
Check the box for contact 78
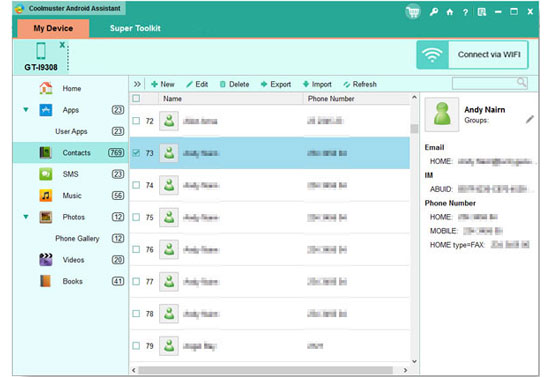pyautogui.click(x=136, y=314)
